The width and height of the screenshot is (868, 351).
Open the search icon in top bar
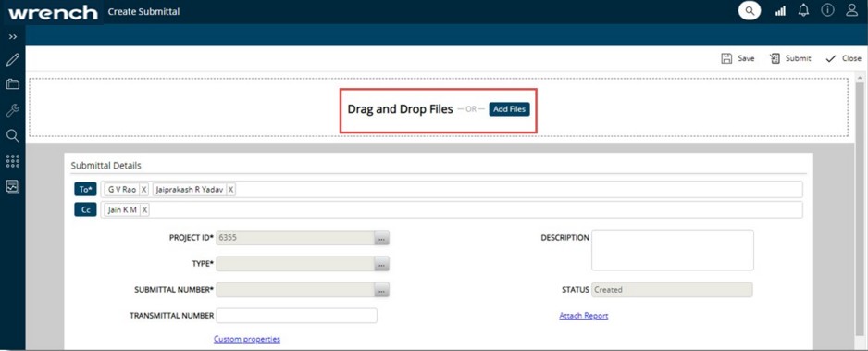[x=750, y=10]
